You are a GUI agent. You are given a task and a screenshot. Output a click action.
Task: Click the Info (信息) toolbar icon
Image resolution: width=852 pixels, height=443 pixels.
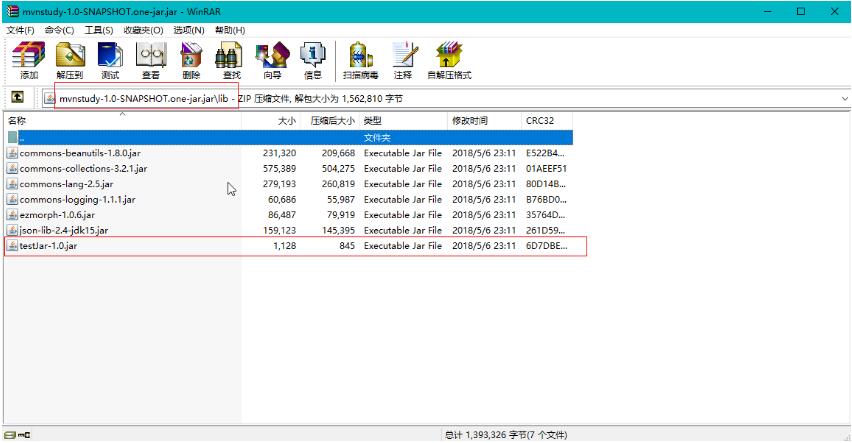coord(313,60)
